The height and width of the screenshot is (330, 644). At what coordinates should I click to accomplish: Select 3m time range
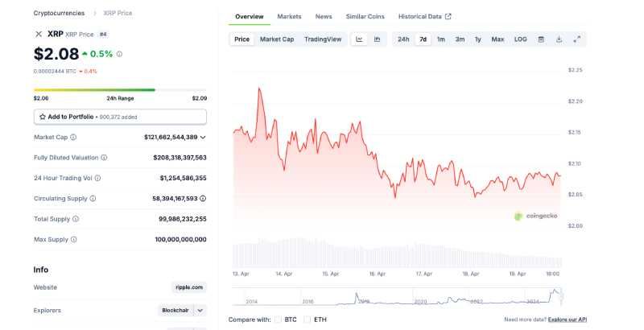[x=460, y=39]
